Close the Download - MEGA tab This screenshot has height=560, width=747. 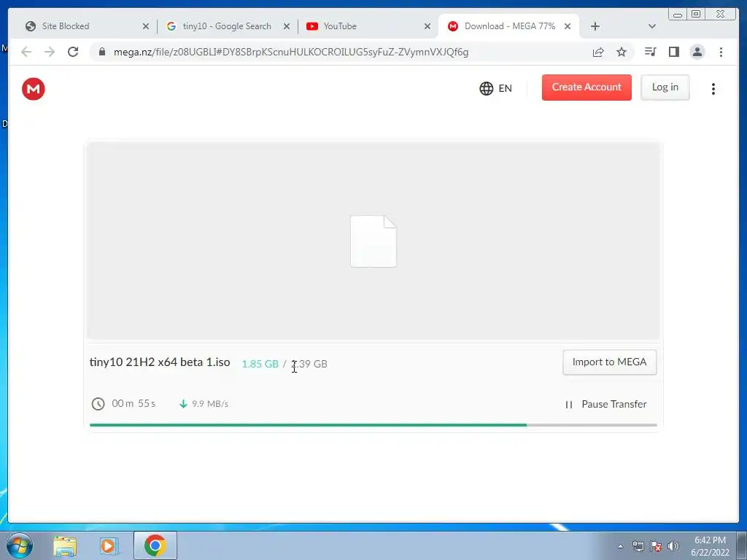[568, 27]
